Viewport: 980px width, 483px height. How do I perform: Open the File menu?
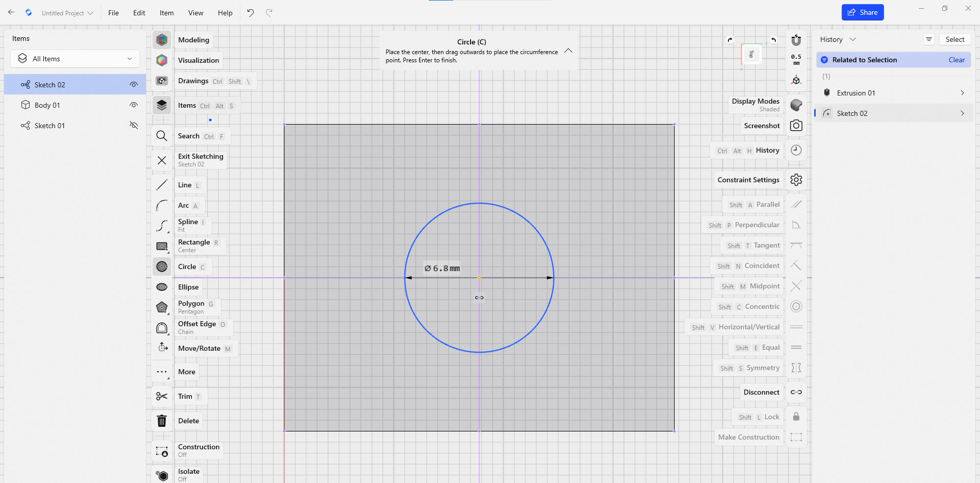113,13
